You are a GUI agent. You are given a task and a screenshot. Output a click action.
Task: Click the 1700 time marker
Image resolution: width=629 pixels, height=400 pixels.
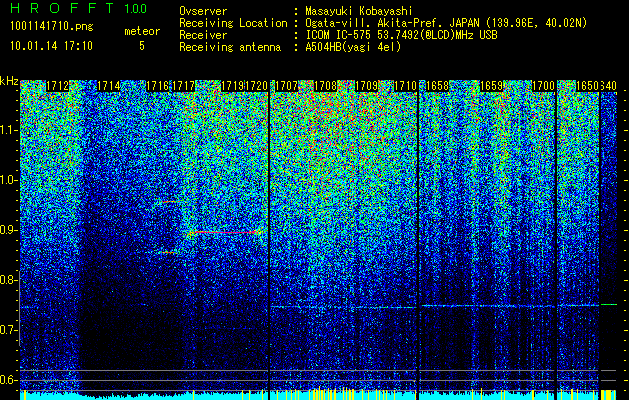(x=544, y=86)
